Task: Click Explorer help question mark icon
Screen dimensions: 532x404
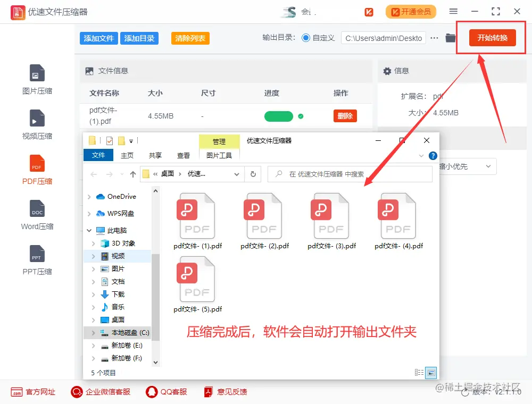Action: pos(433,156)
